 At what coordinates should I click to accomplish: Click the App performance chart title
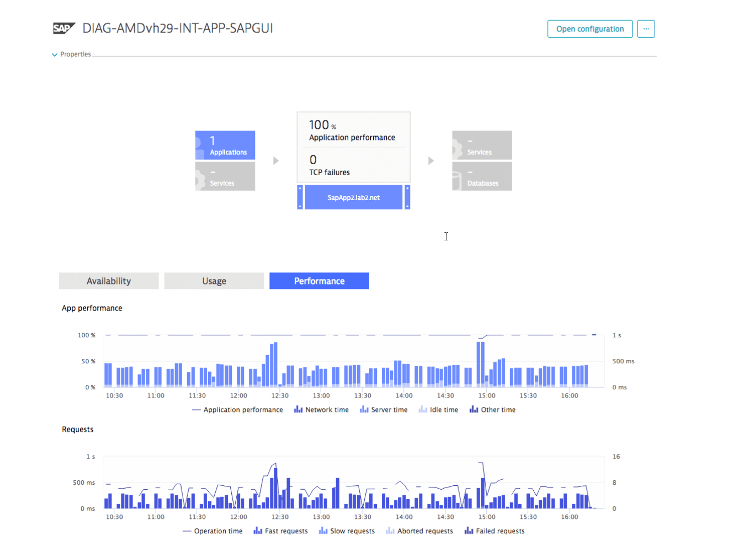pos(92,308)
